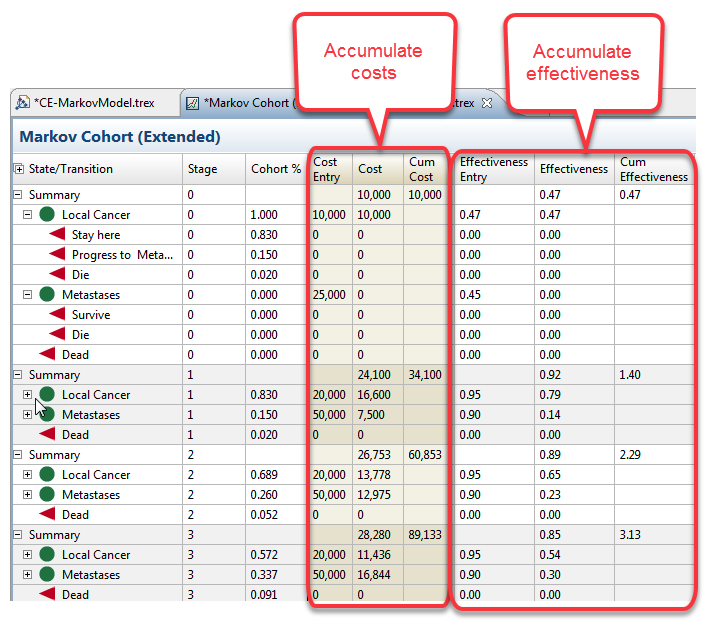The width and height of the screenshot is (707, 621).
Task: Click the Cohort % column header
Action: [x=275, y=169]
